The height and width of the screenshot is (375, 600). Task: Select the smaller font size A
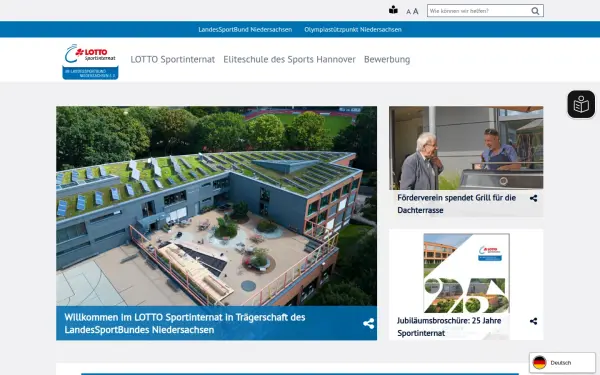point(408,12)
